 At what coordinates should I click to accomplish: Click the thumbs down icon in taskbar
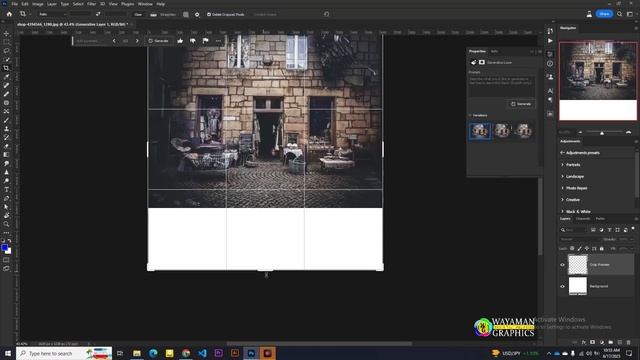point(193,41)
